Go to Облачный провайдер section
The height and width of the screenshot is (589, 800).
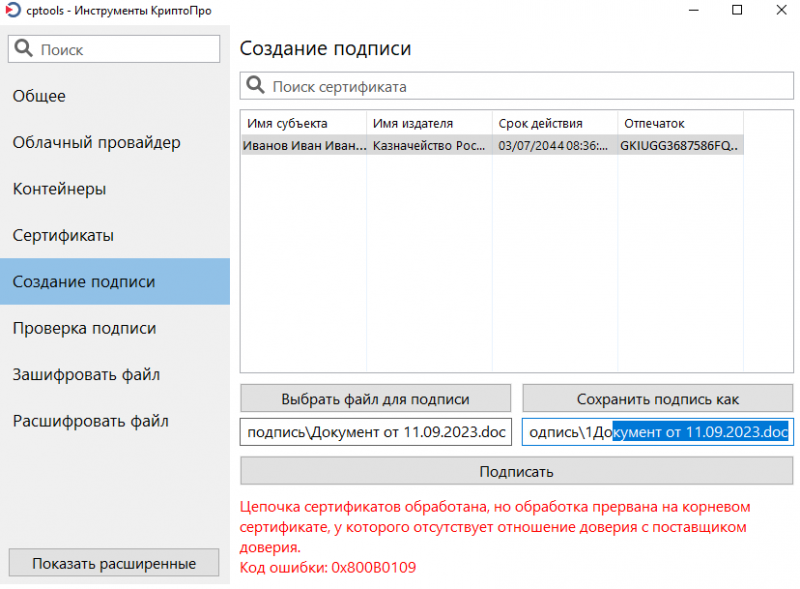[96, 142]
